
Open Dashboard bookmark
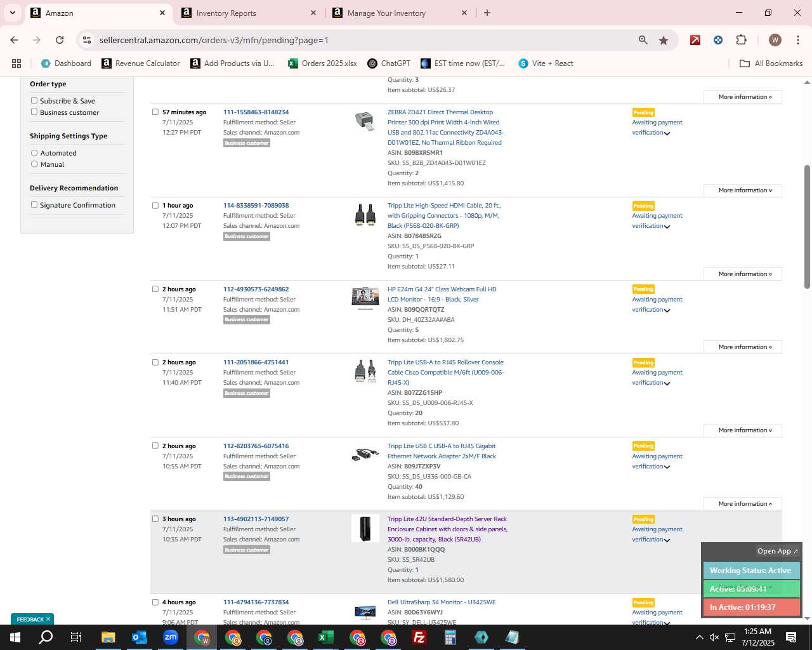[66, 63]
